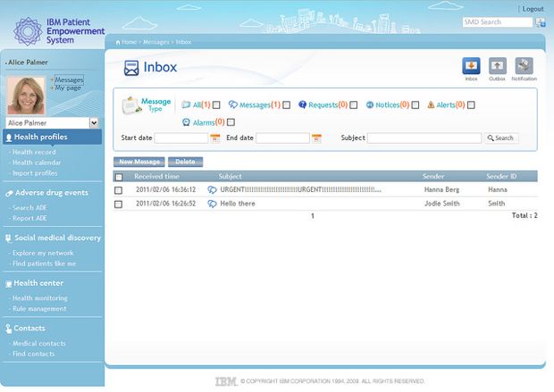This screenshot has height=392, width=554.
Task: Select checkbox for Hanna Berg's message
Action: tap(119, 190)
